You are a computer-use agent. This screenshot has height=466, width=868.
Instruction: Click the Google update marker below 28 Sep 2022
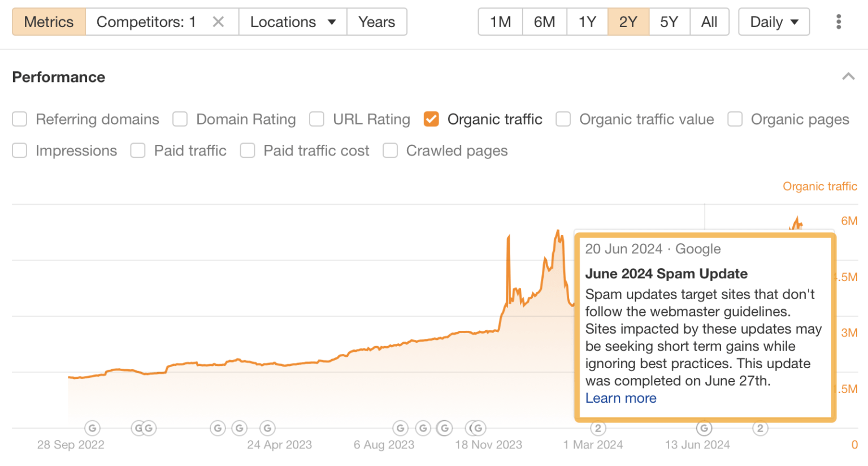click(x=92, y=428)
